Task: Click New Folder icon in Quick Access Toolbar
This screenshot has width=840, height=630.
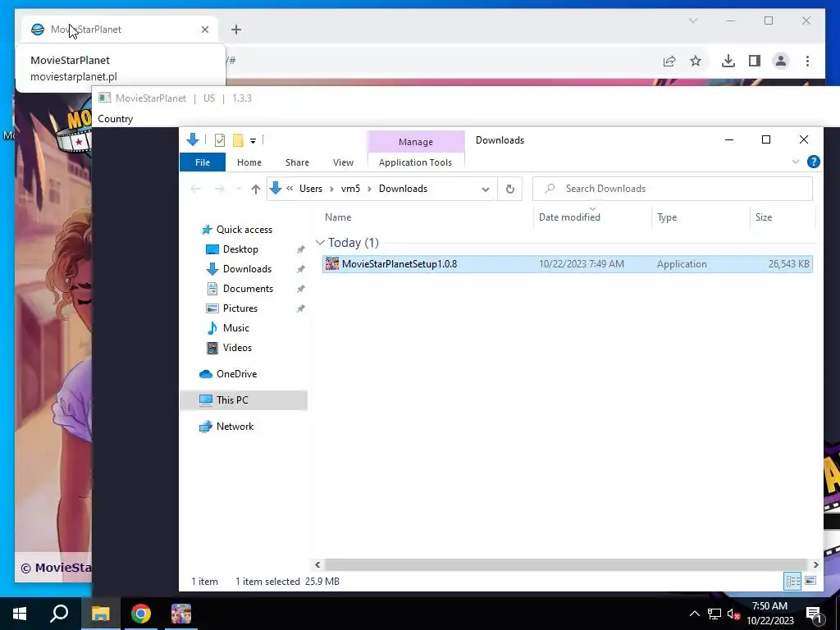Action: point(238,140)
